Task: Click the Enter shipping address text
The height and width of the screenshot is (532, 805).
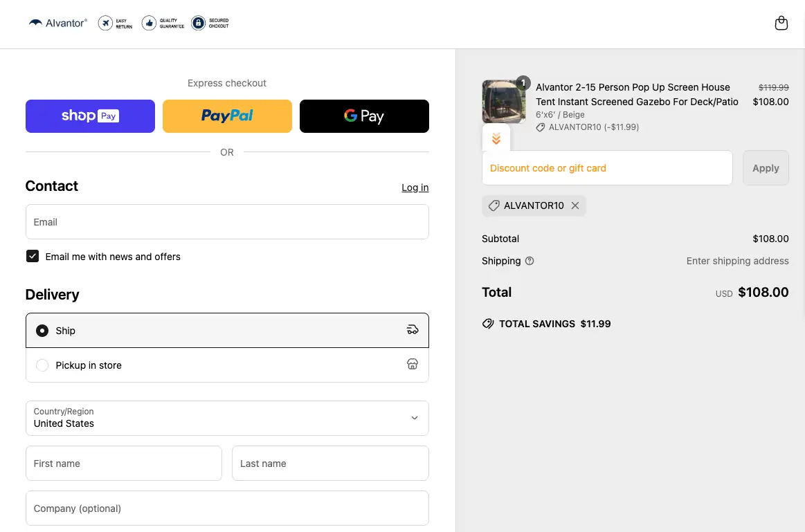Action: (737, 261)
